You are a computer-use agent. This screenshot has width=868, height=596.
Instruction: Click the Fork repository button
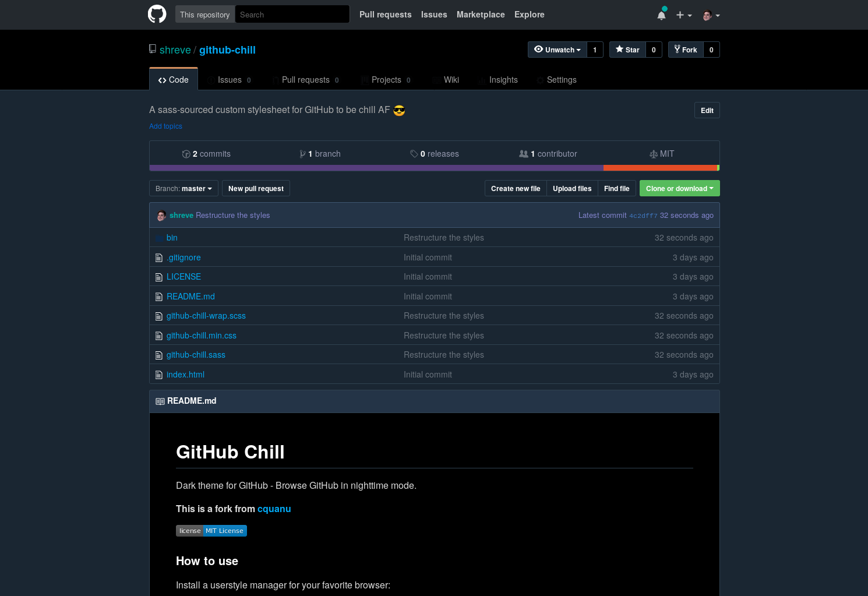(686, 50)
